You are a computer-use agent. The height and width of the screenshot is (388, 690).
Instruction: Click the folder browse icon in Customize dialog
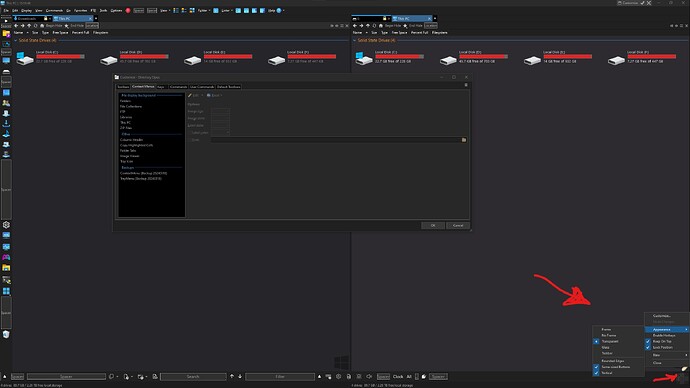[464, 140]
